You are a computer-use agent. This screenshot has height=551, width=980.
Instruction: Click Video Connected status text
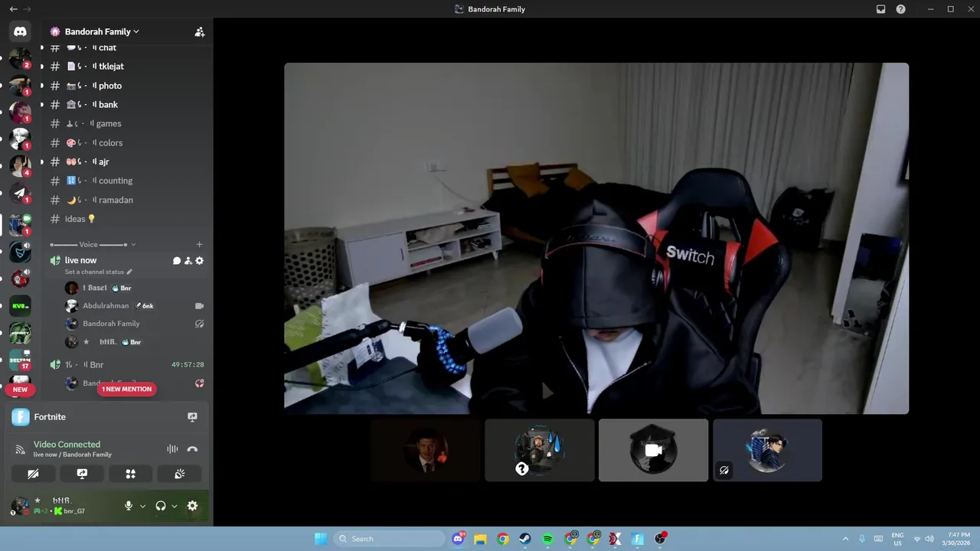click(67, 445)
